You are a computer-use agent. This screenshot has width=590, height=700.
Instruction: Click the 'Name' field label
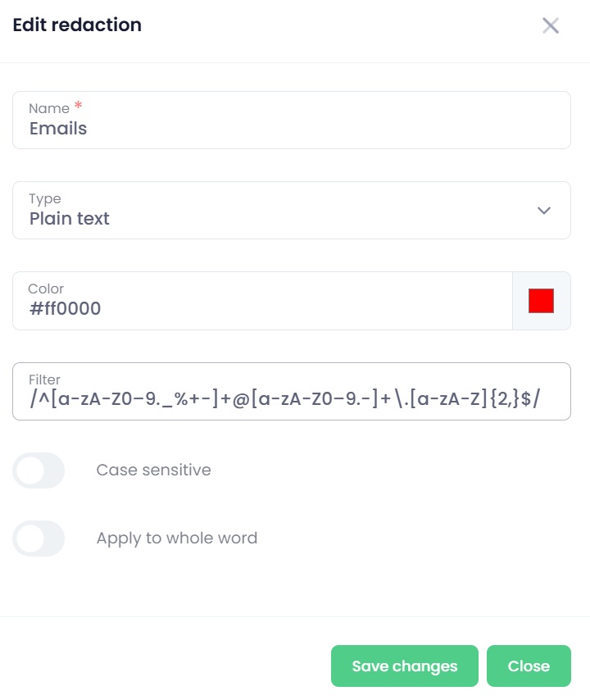point(49,108)
